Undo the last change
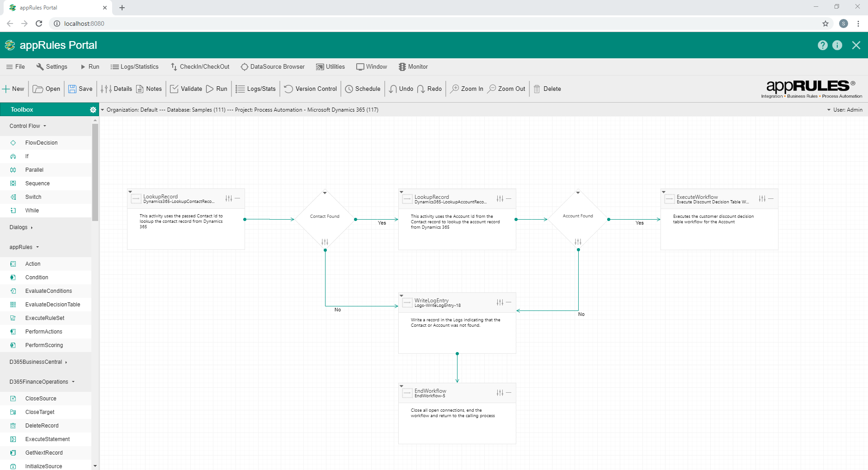868x470 pixels. (x=401, y=89)
